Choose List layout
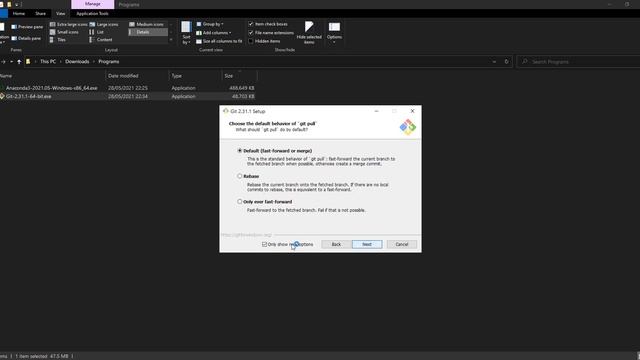 coord(97,32)
